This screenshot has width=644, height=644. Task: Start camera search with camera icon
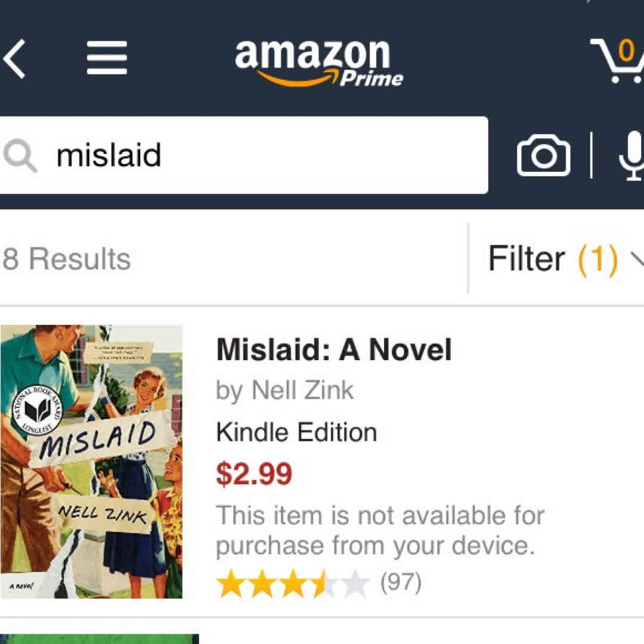pos(543,155)
